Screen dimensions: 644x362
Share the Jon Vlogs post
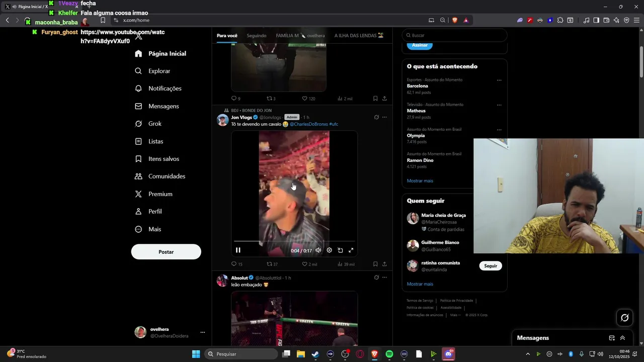click(384, 264)
